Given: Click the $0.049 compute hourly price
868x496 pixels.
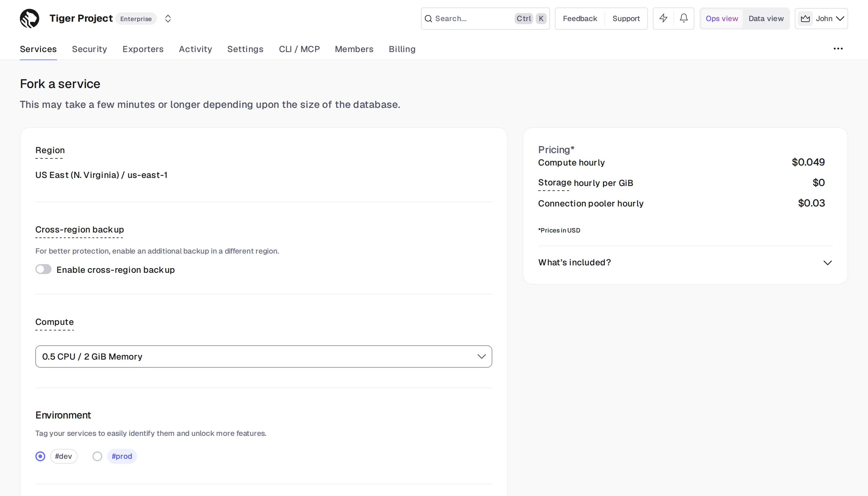Looking at the screenshot, I should click(808, 162).
